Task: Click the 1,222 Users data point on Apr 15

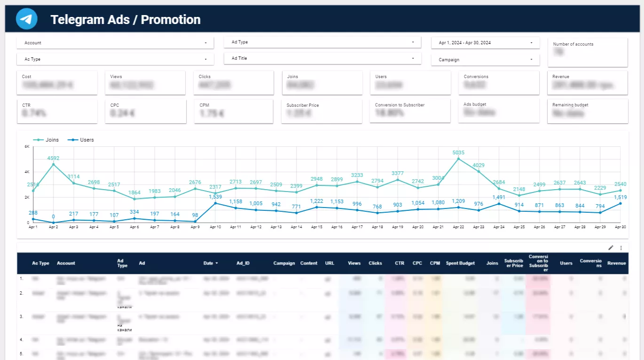Action: [316, 207]
